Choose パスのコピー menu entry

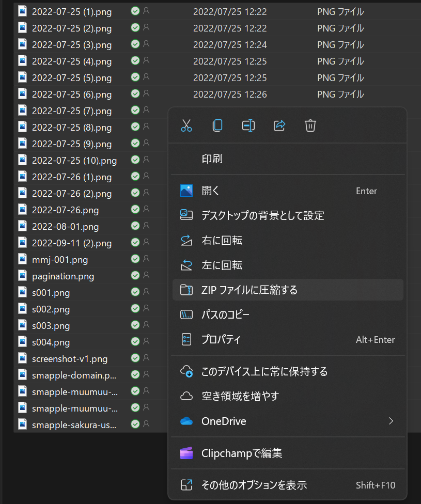pyautogui.click(x=225, y=315)
